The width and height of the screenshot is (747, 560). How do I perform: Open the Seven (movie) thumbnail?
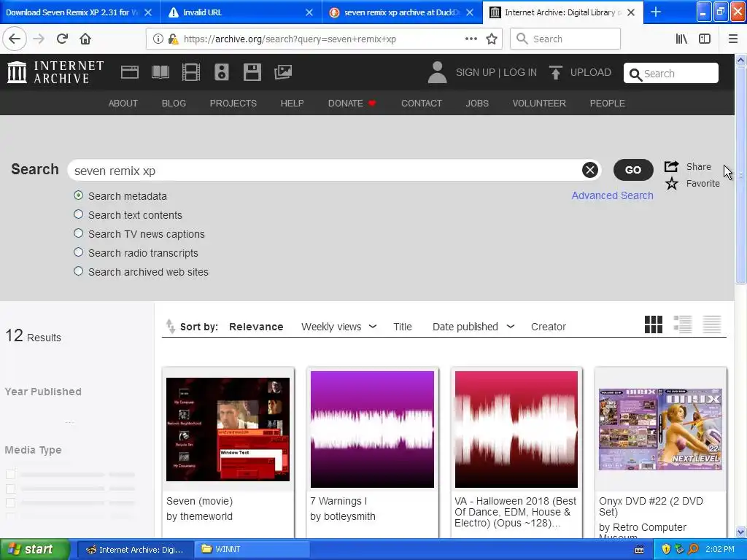pyautogui.click(x=228, y=429)
